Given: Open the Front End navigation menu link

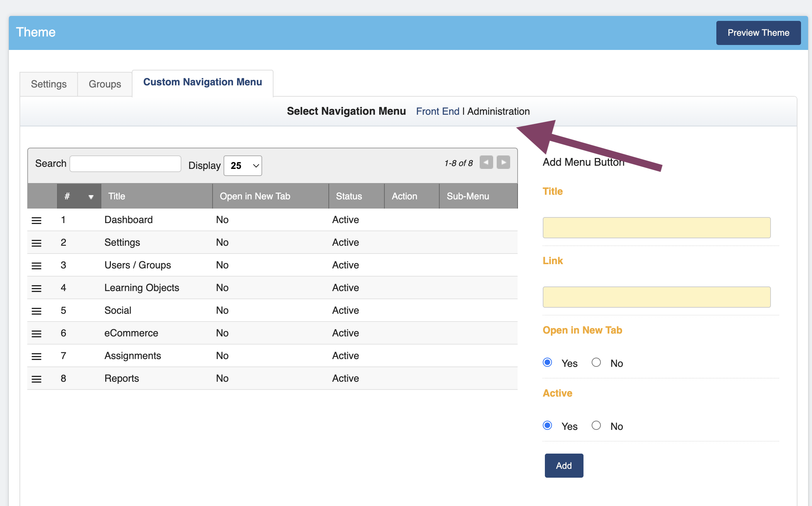Looking at the screenshot, I should click(x=438, y=111).
